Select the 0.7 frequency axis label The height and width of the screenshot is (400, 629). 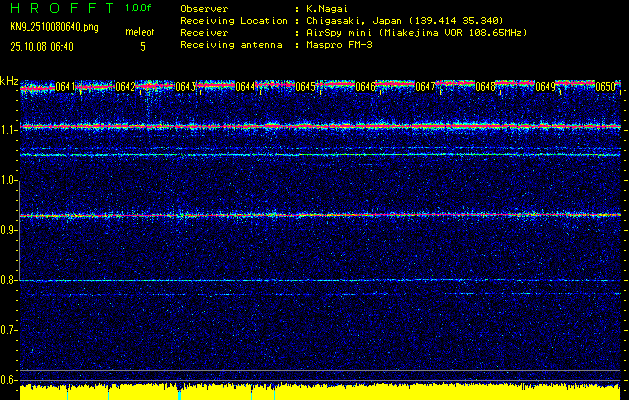tap(9, 329)
